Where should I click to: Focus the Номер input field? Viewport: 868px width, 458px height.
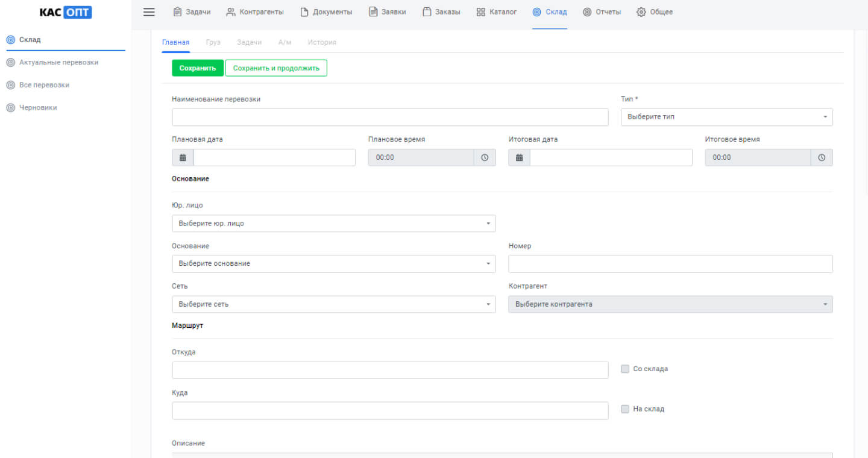coord(671,263)
